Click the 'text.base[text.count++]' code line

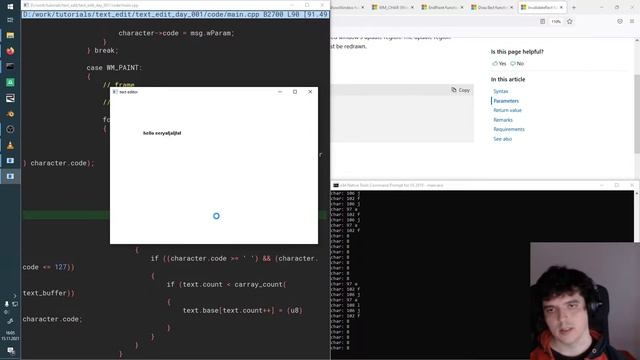point(242,311)
